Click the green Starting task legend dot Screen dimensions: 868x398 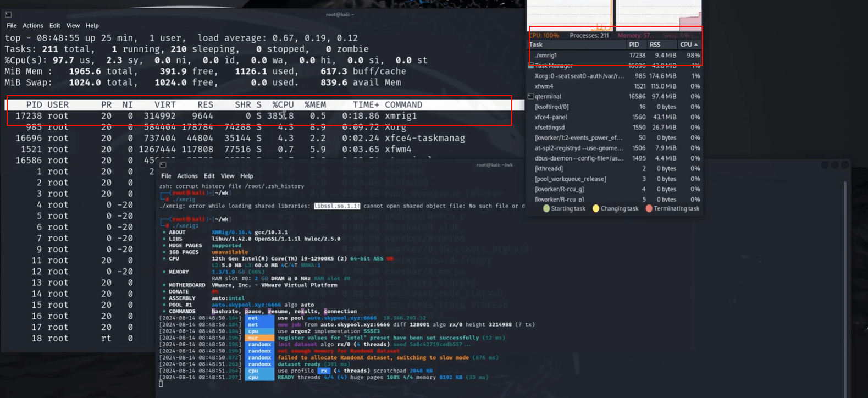click(x=546, y=209)
